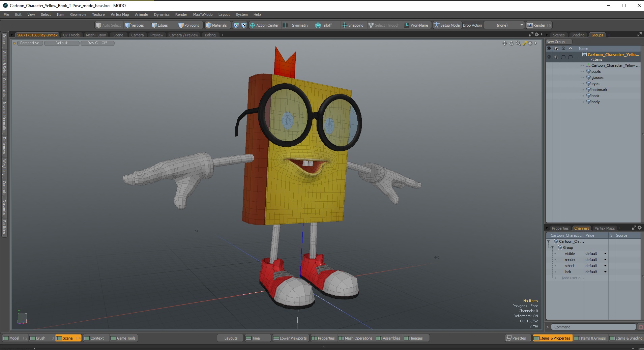Open the Geometry menu

coord(78,14)
